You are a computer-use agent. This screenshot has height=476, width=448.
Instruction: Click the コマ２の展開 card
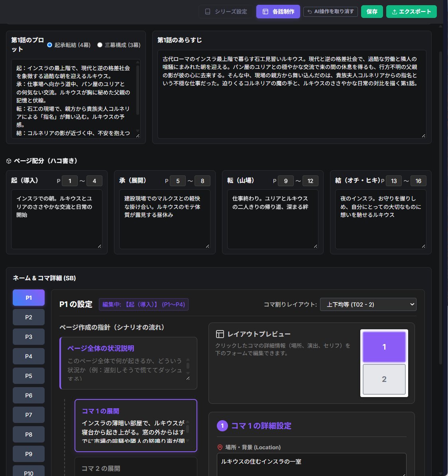pyautogui.click(x=136, y=466)
